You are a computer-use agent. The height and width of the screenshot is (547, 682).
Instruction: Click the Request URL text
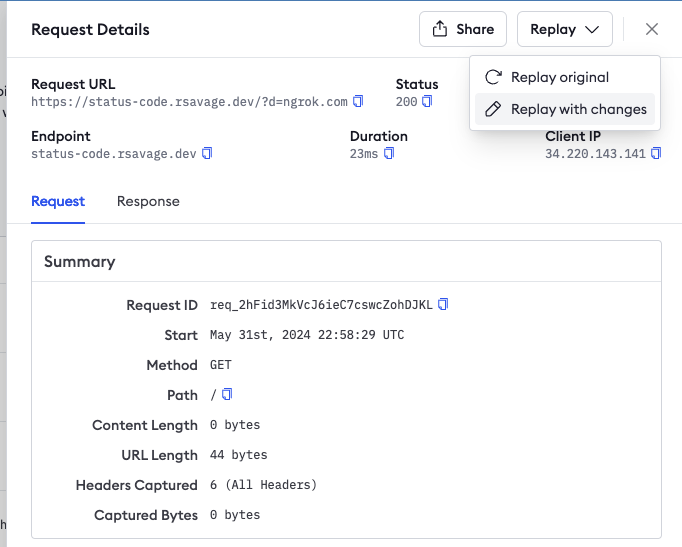189,102
